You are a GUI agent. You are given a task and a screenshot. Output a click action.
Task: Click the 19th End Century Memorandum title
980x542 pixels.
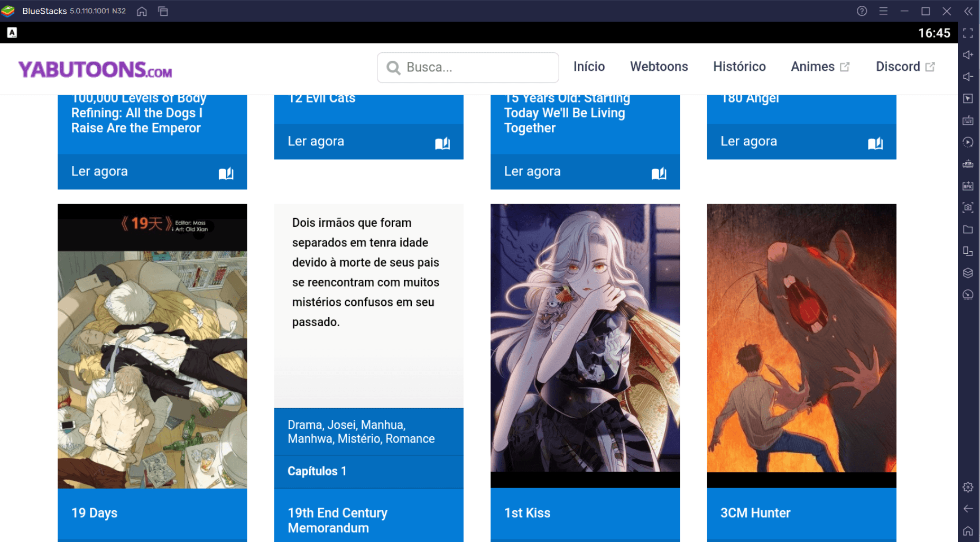pyautogui.click(x=337, y=520)
